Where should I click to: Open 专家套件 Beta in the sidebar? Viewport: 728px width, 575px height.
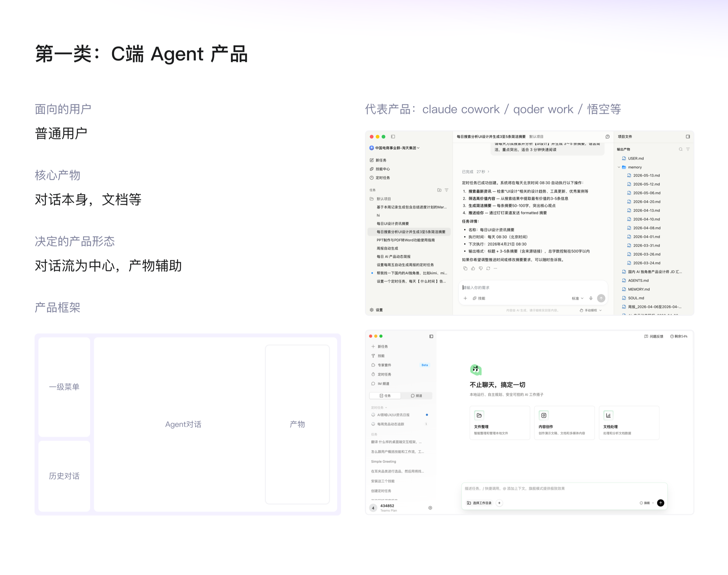[x=400, y=365]
